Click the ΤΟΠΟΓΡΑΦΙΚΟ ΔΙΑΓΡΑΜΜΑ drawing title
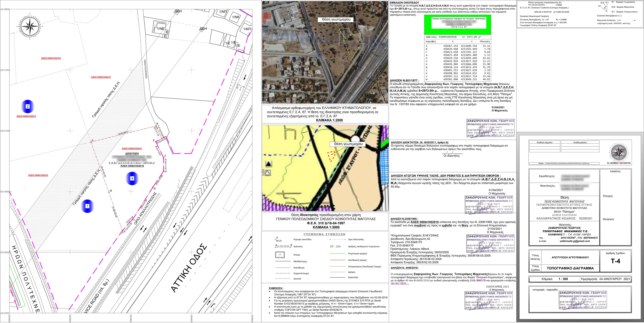 tap(570, 268)
